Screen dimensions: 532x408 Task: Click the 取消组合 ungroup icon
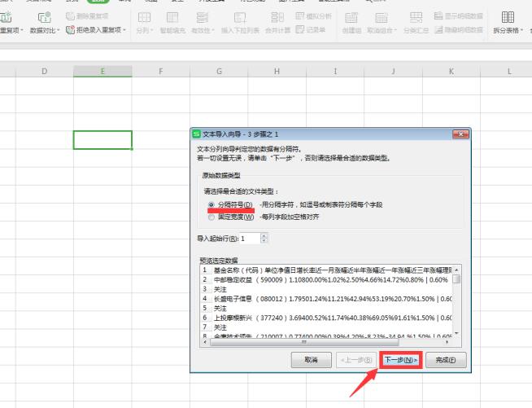381,17
